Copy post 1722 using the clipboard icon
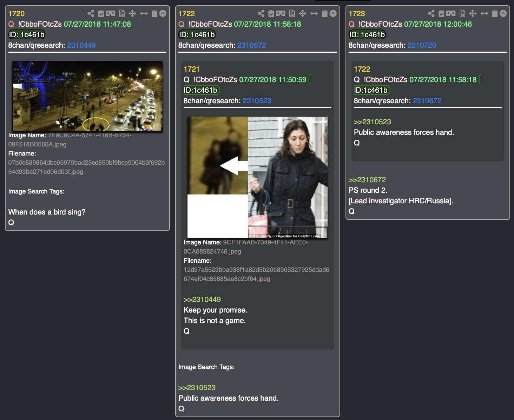The height and width of the screenshot is (420, 514). click(x=324, y=14)
